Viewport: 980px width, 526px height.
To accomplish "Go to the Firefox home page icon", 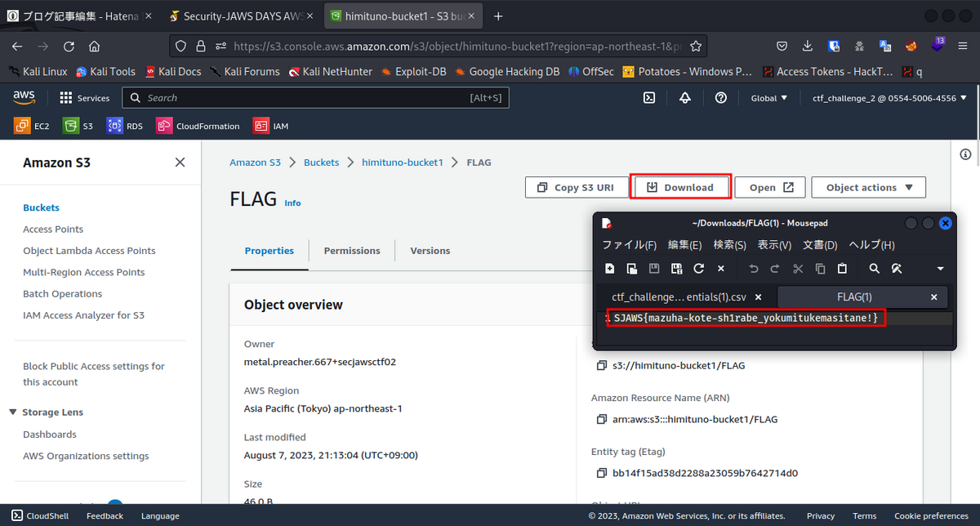I will click(94, 47).
